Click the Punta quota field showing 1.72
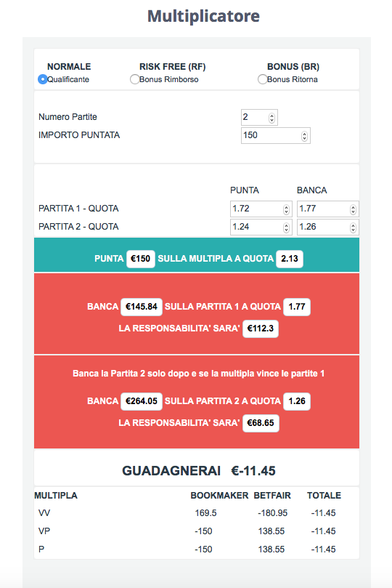This screenshot has width=392, height=588. pos(261,209)
